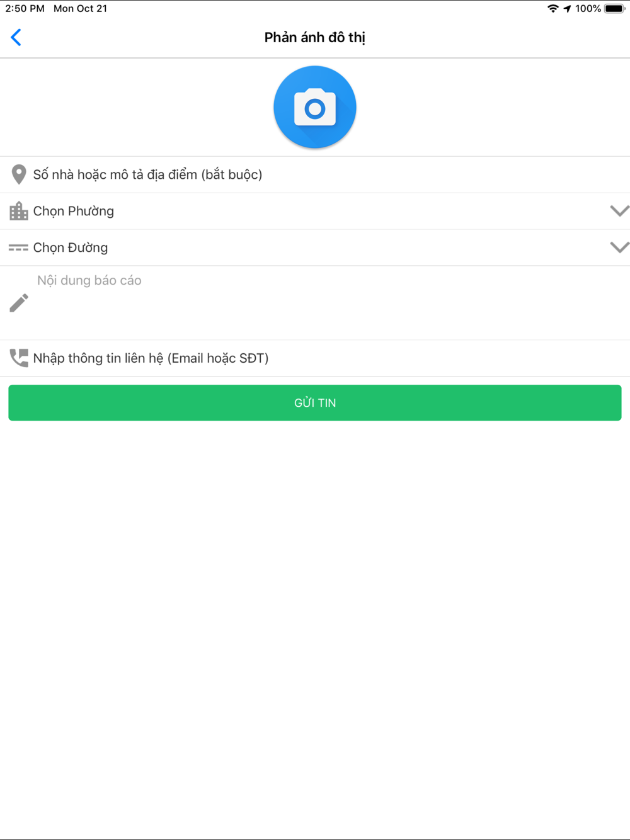The image size is (630, 840).
Task: Open the Chọn Đường street selector
Action: (x=315, y=247)
